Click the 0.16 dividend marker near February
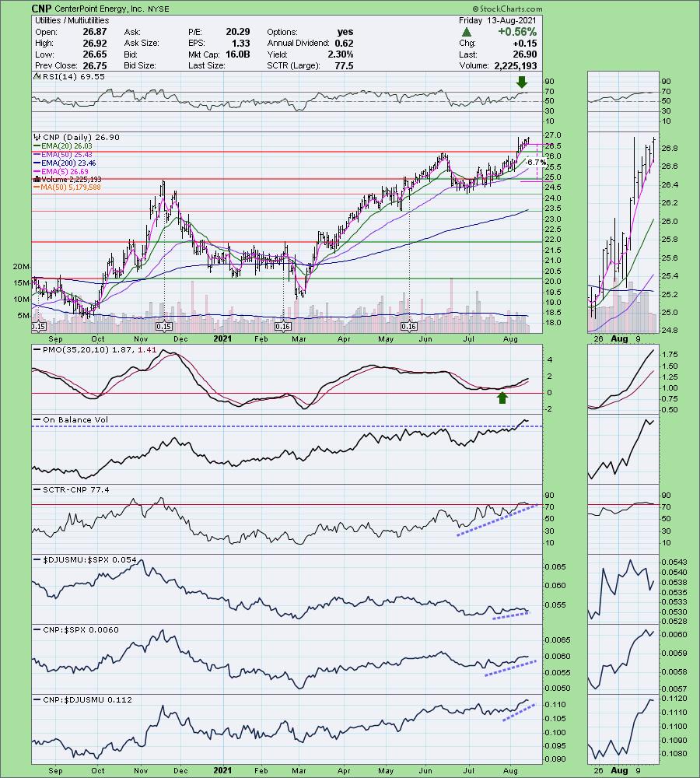Screen dimensions: 700x778 pyautogui.click(x=283, y=327)
